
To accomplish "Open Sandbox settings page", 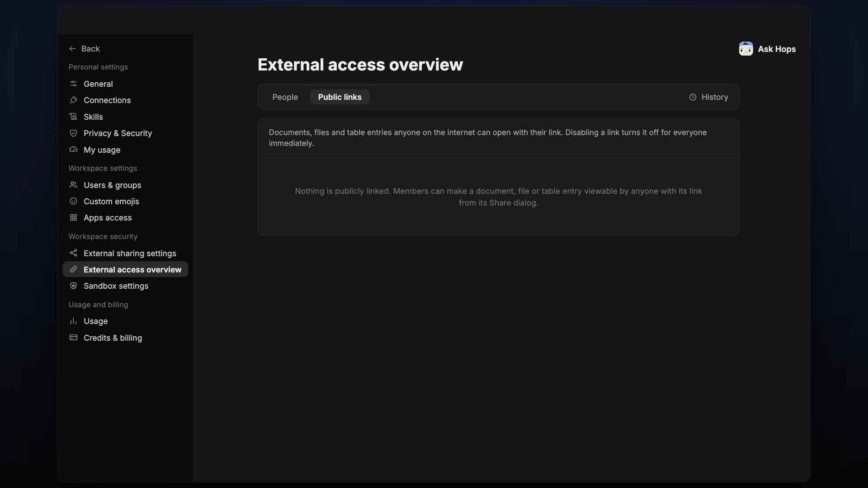I will 125,286.
